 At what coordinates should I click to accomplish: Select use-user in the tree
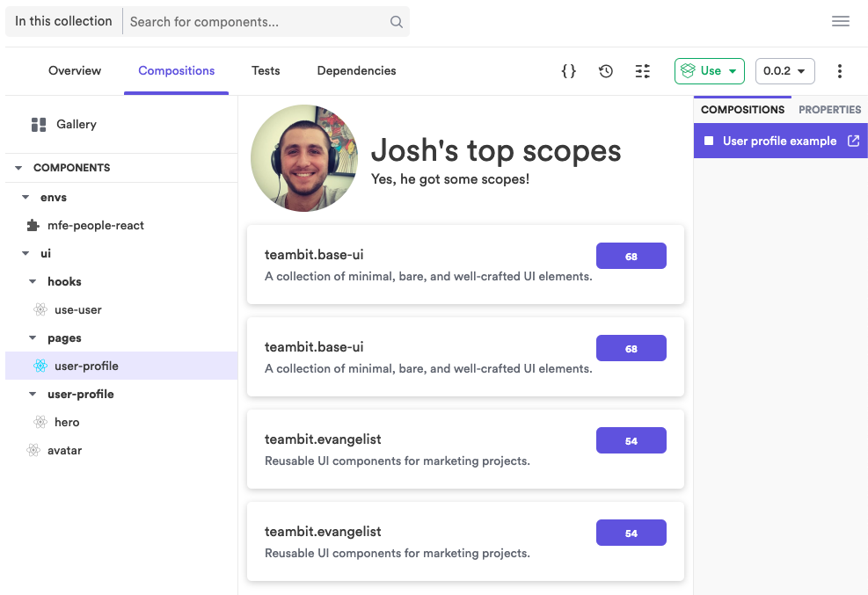(78, 309)
